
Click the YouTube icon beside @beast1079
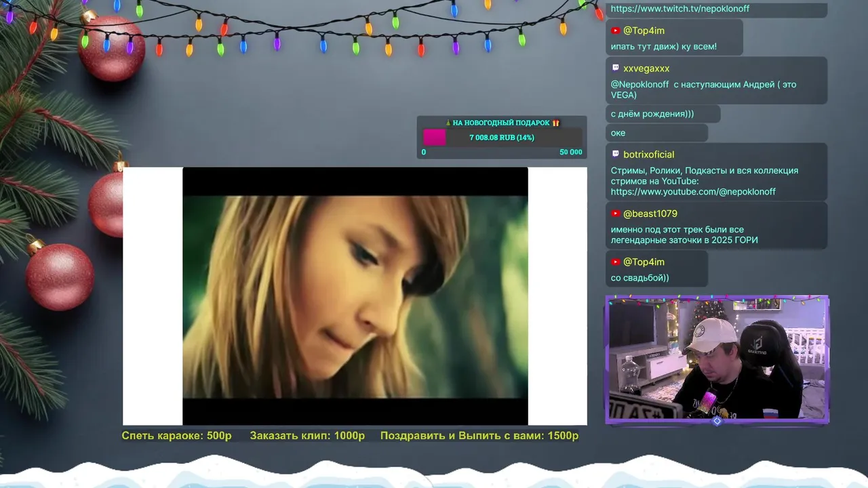point(615,213)
